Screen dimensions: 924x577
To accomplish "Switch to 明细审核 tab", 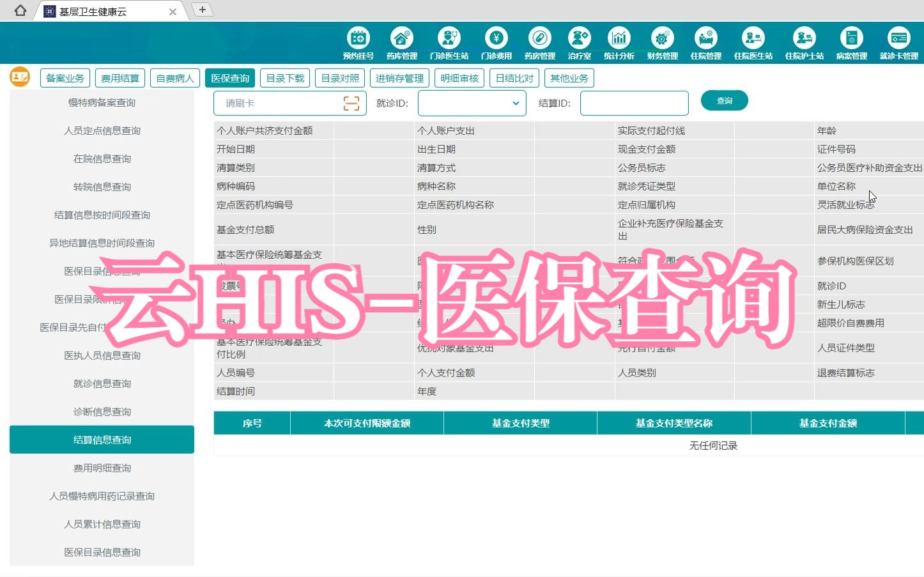I will pos(459,78).
